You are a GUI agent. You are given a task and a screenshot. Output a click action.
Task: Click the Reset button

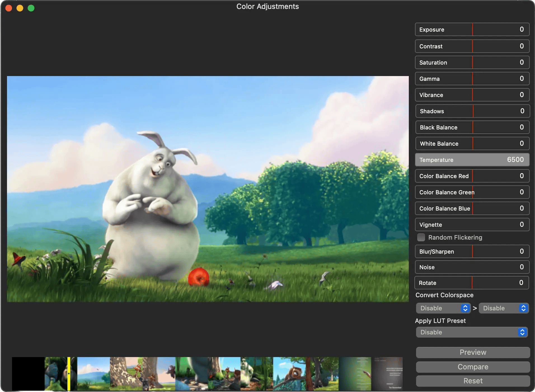pyautogui.click(x=473, y=381)
